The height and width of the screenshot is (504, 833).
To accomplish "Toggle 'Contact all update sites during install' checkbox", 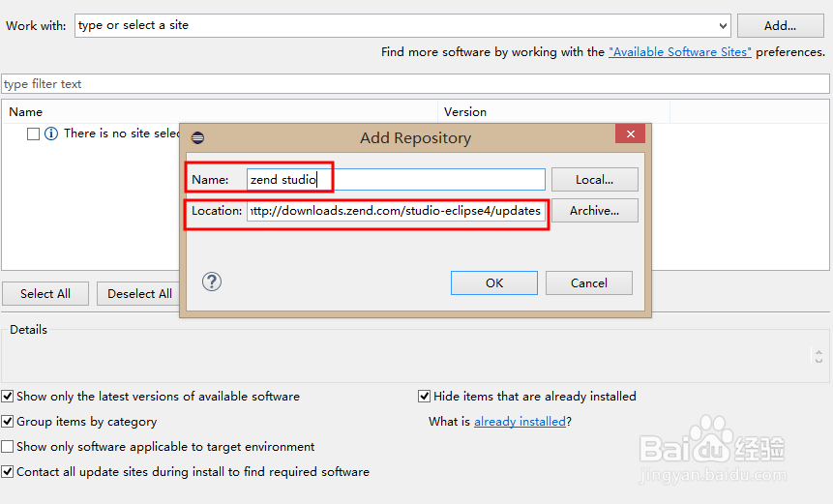I will pos(8,472).
